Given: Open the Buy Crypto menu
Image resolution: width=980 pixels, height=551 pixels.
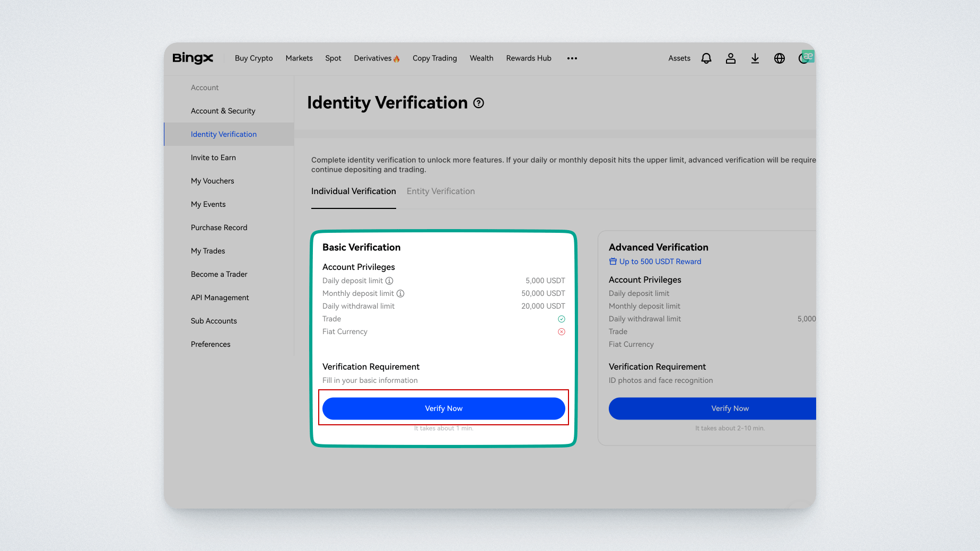Looking at the screenshot, I should 253,58.
